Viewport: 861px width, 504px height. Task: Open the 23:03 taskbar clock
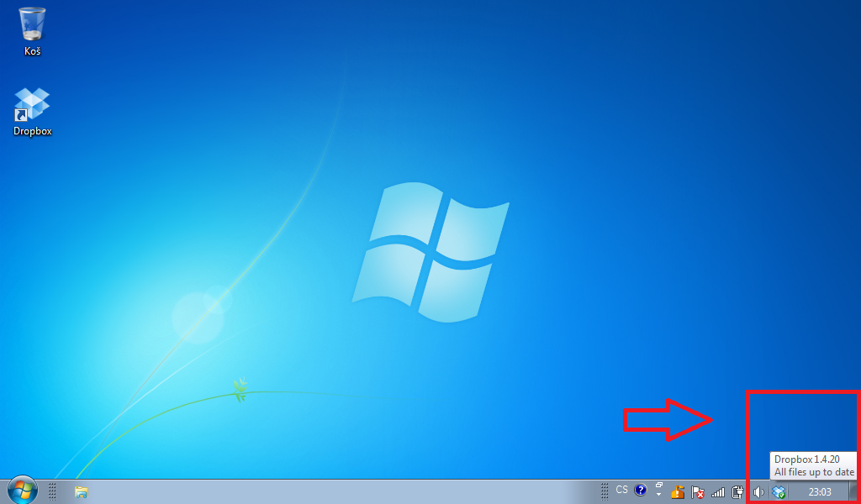click(x=819, y=492)
